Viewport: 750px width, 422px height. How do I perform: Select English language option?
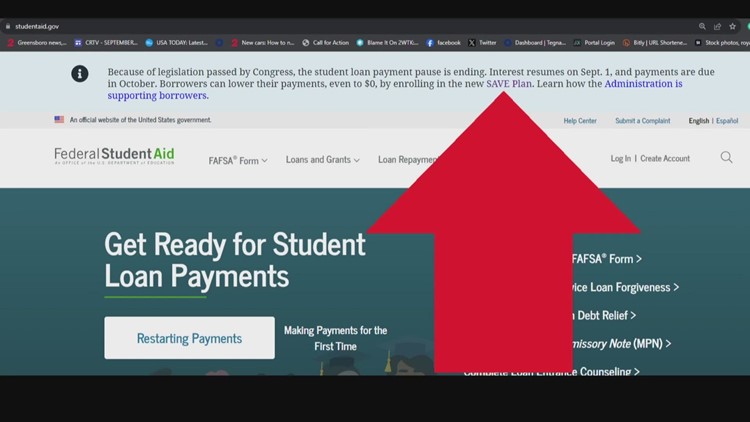coord(698,121)
